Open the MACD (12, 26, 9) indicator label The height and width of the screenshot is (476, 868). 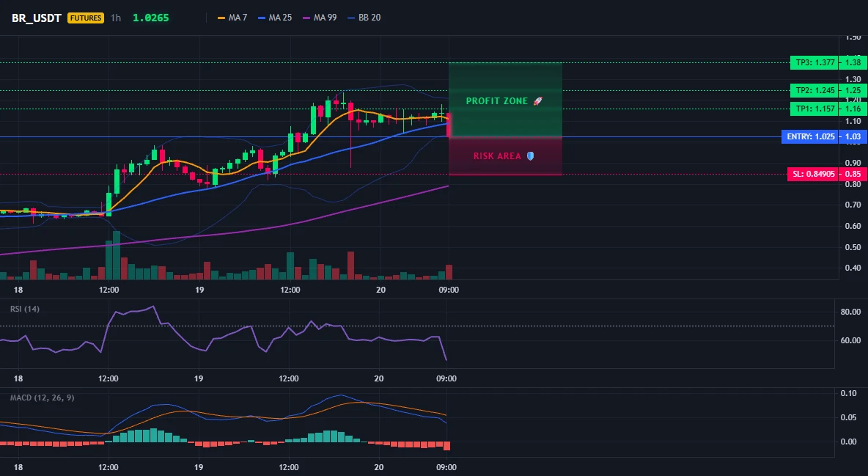pos(42,398)
